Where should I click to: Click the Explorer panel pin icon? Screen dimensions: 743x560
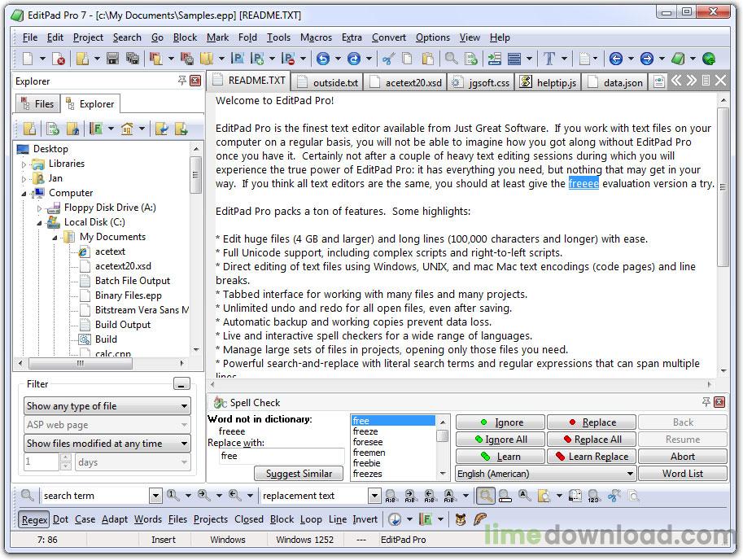coord(182,81)
